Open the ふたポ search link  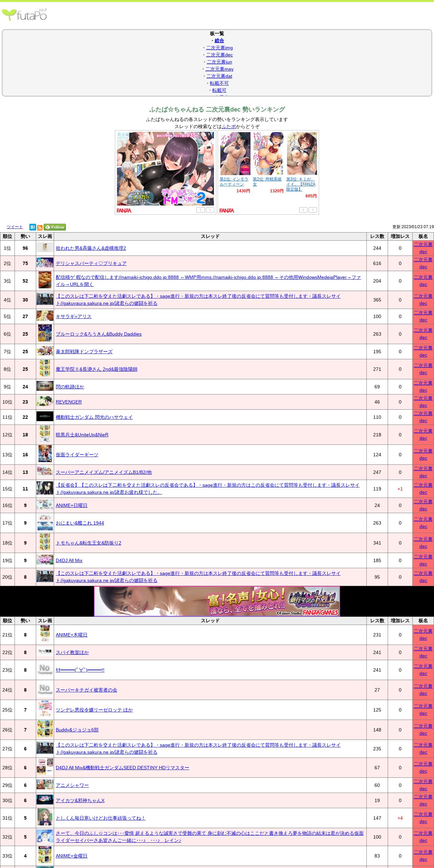point(229,126)
